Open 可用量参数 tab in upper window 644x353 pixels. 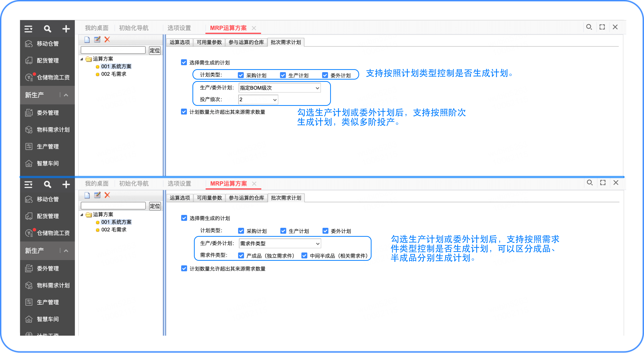tap(209, 42)
